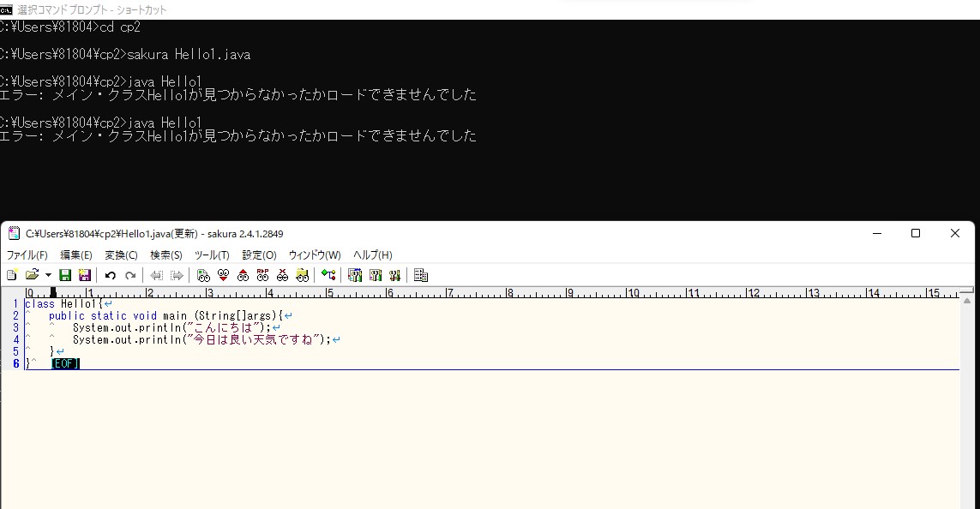This screenshot has height=509, width=980.
Task: Open the 編集(E) menu
Action: click(76, 254)
